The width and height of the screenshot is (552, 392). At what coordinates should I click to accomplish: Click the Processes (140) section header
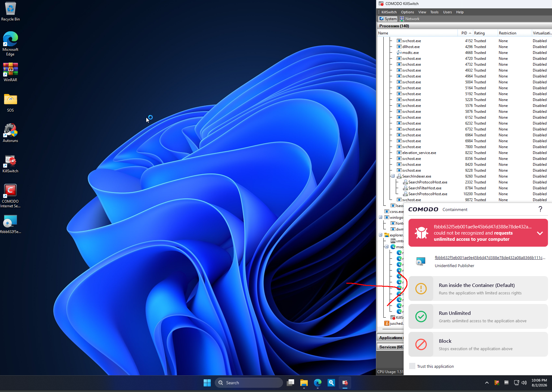464,26
